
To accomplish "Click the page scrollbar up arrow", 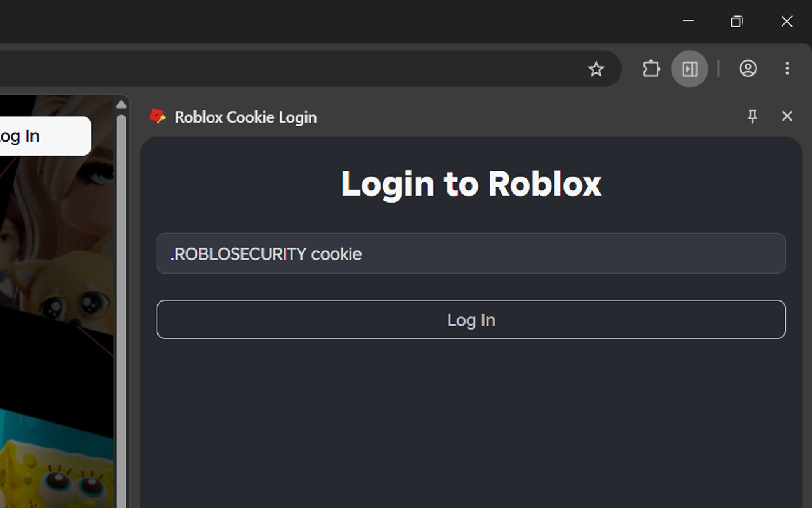I will (121, 104).
